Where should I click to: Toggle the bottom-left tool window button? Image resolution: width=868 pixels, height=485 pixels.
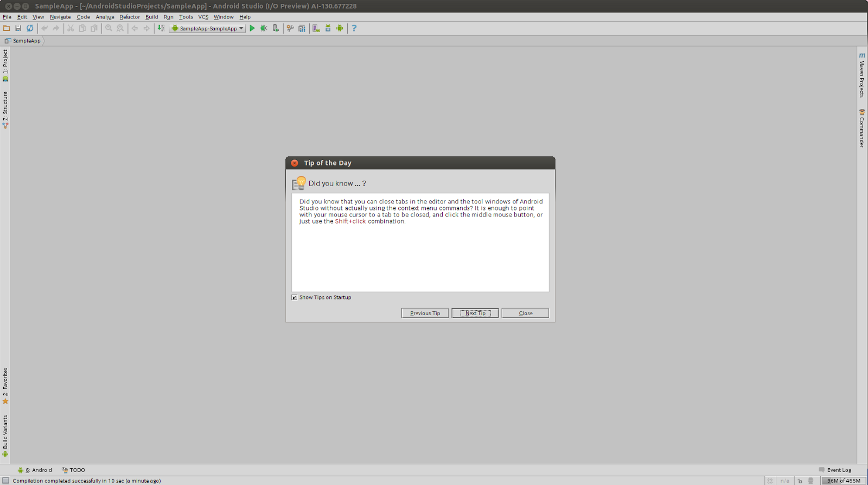[x=5, y=481]
